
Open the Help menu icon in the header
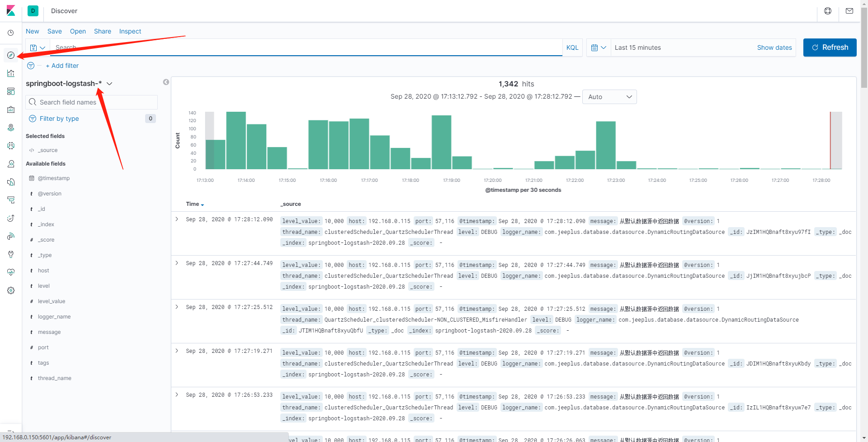coord(828,11)
